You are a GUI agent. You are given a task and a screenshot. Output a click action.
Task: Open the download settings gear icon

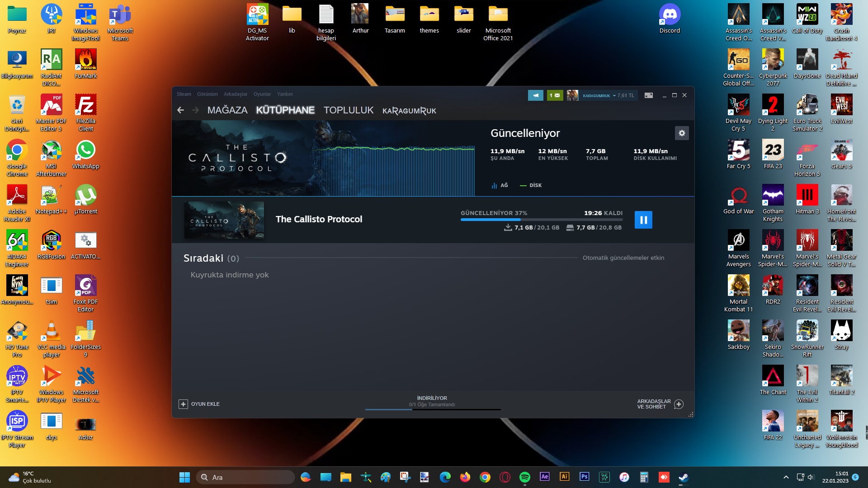pos(682,133)
